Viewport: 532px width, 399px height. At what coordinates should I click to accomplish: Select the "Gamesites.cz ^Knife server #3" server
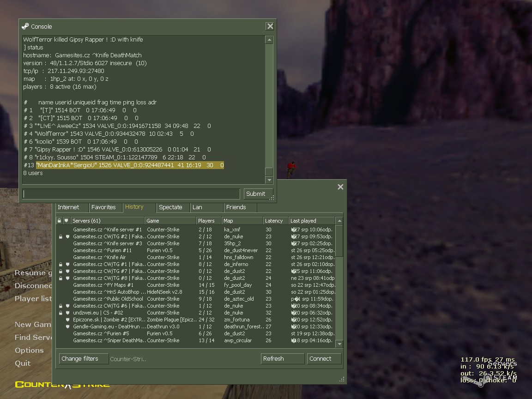pyautogui.click(x=196, y=244)
